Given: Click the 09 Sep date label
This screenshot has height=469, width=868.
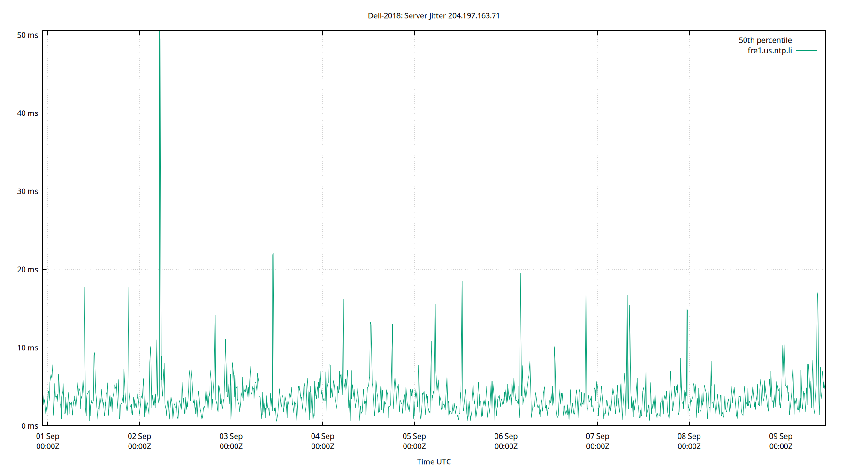Looking at the screenshot, I should tap(781, 436).
